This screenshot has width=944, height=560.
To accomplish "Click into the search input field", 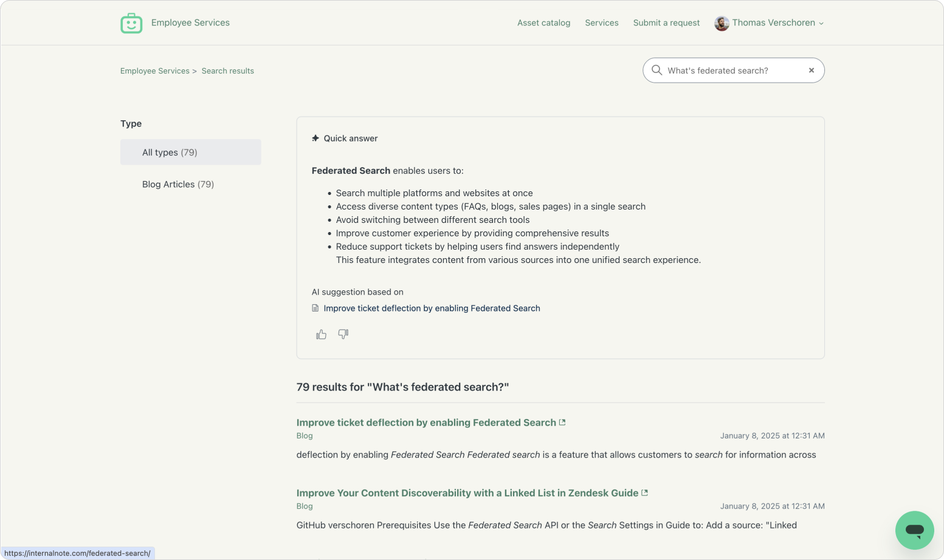I will point(732,70).
